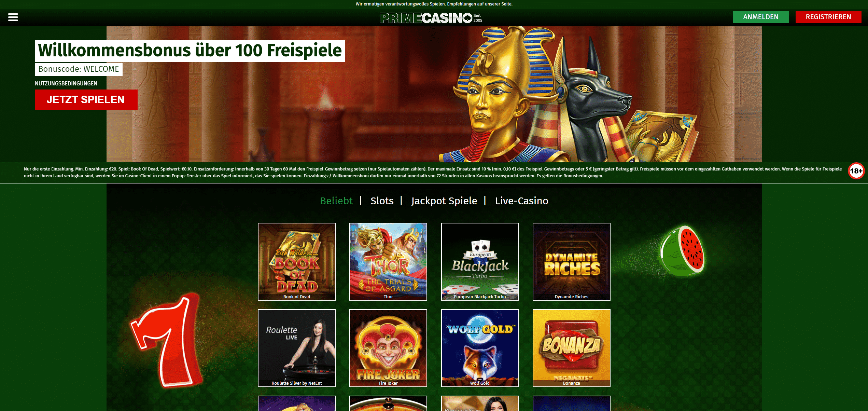Start the Dynamite Riches slot

(x=572, y=262)
